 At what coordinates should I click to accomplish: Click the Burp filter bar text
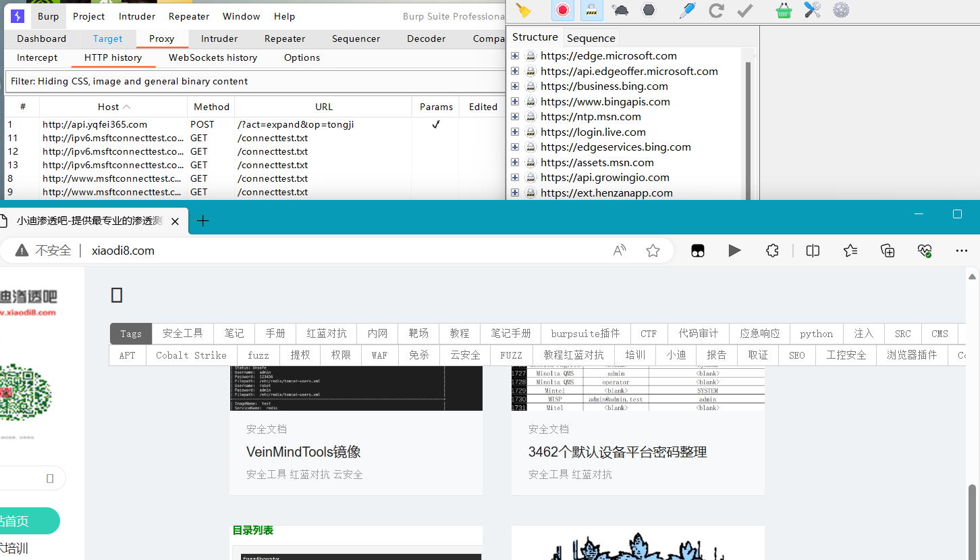129,81
